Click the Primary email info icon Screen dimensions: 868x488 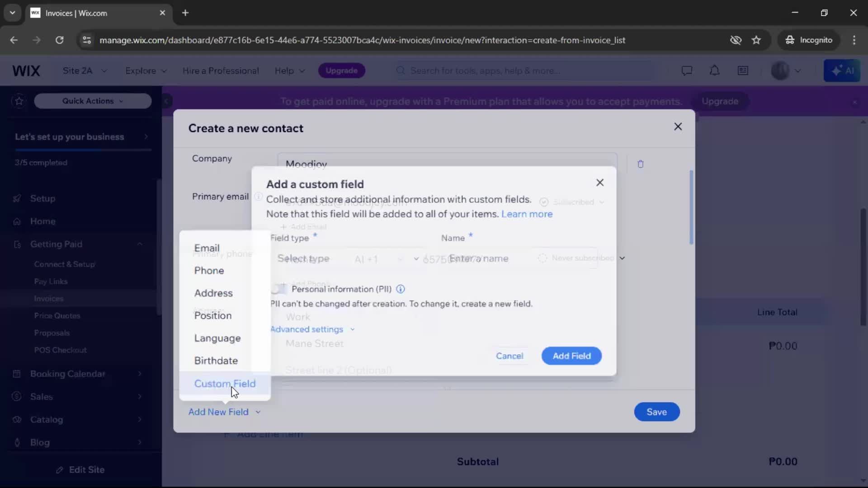[258, 197]
